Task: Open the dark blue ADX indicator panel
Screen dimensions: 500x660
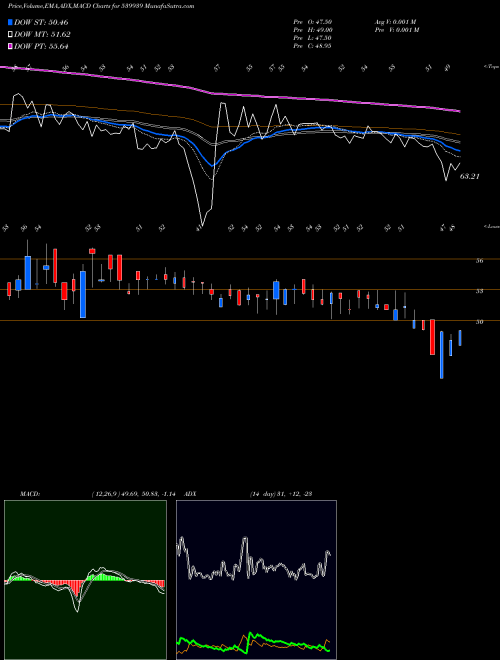Action: pyautogui.click(x=256, y=580)
